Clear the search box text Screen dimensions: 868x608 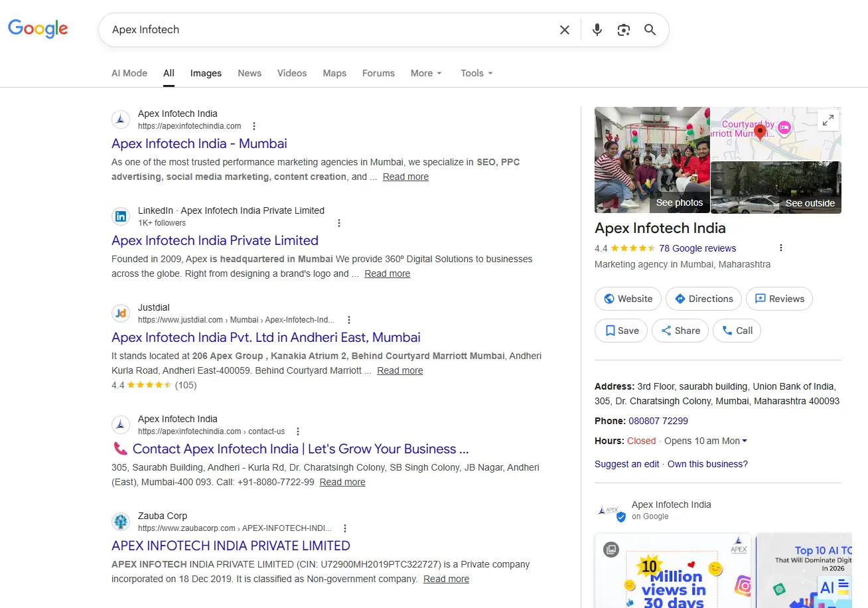564,30
